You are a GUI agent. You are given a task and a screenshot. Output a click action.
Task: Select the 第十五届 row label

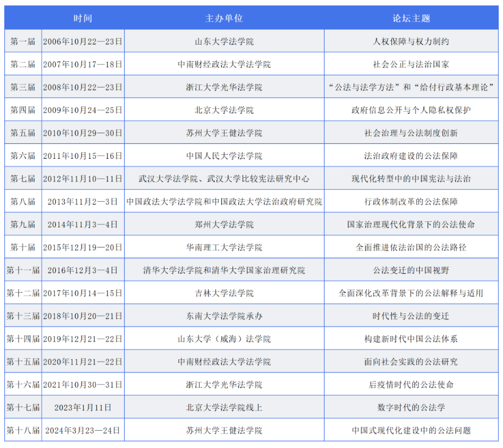(x=23, y=362)
